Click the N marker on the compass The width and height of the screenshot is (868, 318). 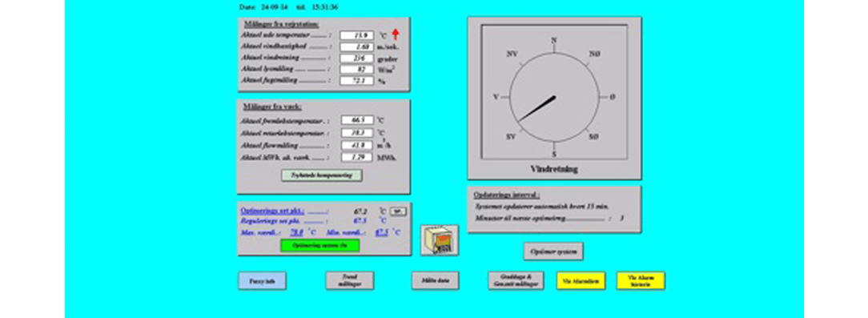point(553,40)
